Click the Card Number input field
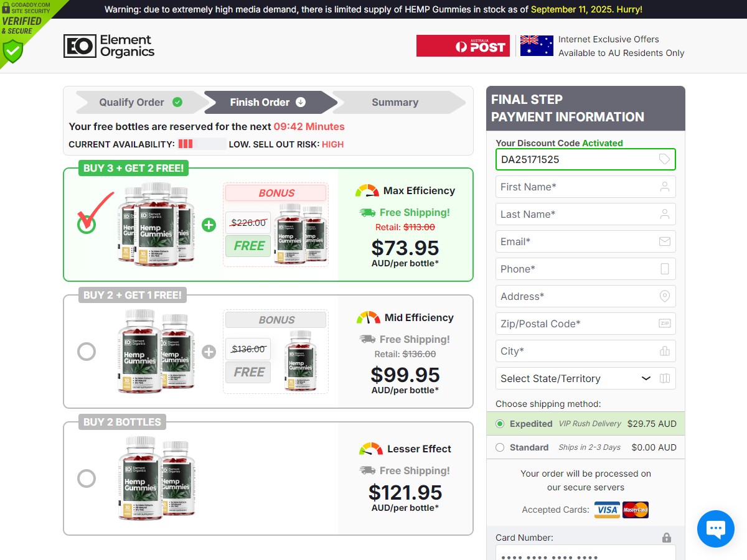Viewport: 747px width, 560px height. click(586, 553)
